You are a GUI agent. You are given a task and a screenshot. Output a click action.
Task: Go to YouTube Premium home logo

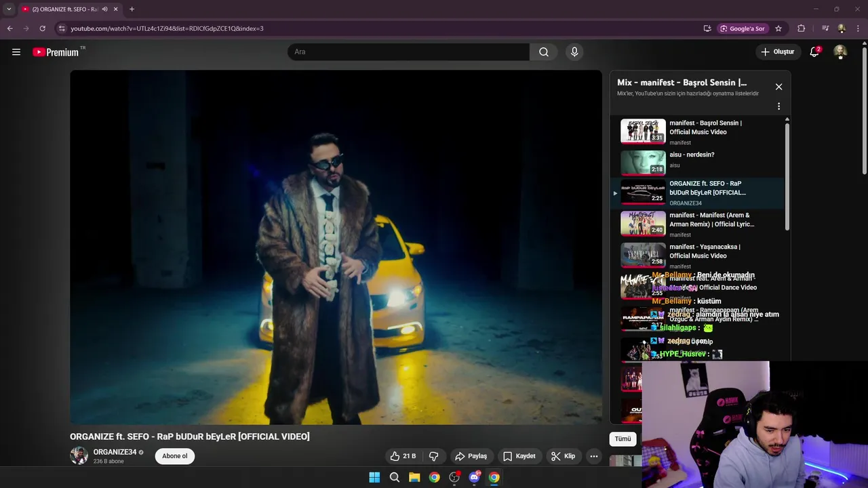pyautogui.click(x=56, y=52)
